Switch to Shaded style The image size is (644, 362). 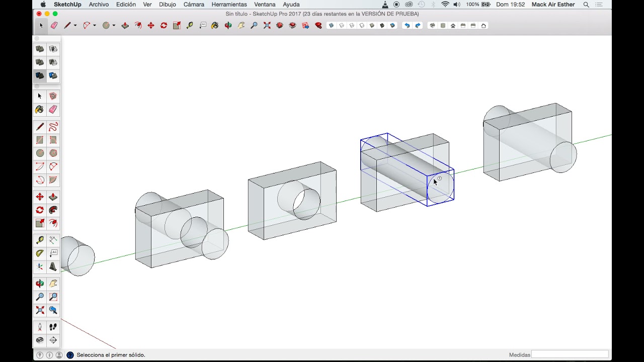[x=372, y=25]
